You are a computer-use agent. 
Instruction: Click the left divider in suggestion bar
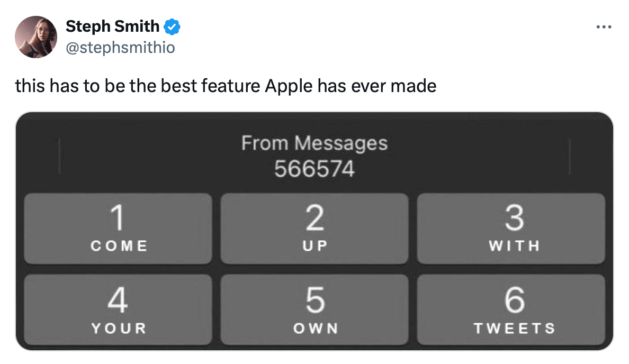[59, 156]
